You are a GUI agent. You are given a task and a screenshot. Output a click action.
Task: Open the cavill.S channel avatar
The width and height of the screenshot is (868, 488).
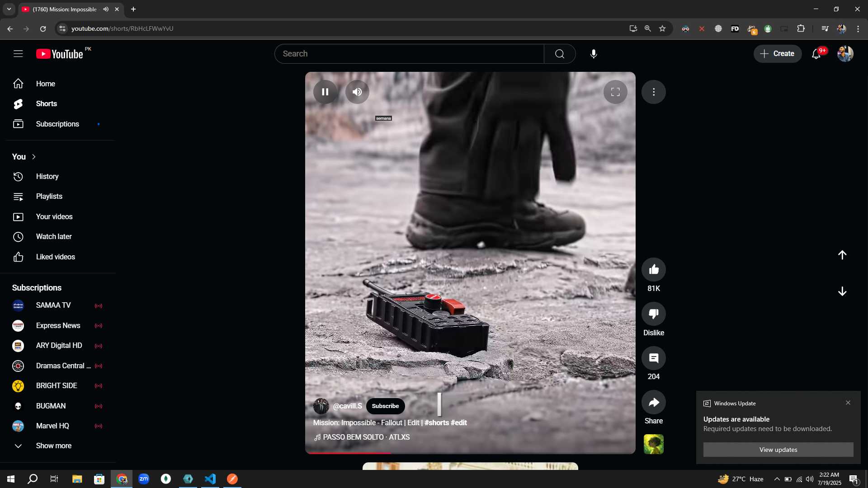click(321, 406)
